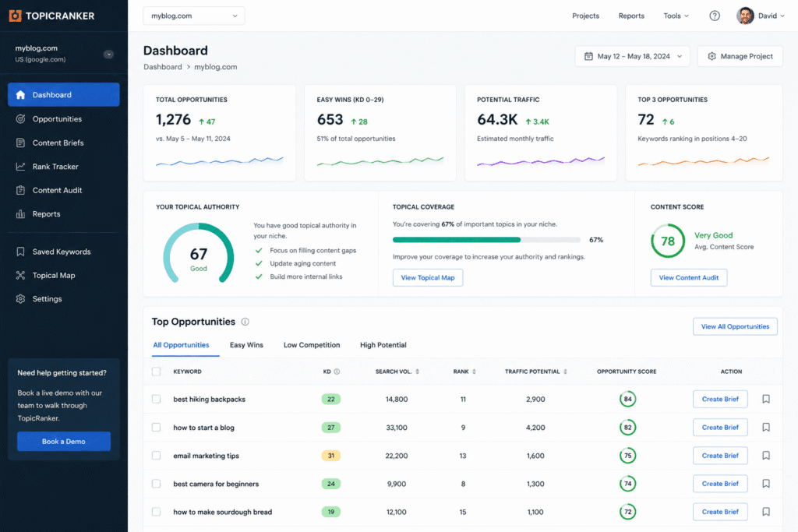Click the calendar icon in date range
This screenshot has height=532, width=798.
pyautogui.click(x=588, y=56)
